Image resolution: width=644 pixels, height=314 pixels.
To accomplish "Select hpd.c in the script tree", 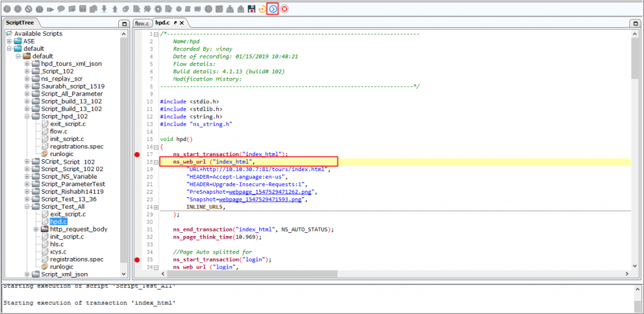I will point(58,221).
